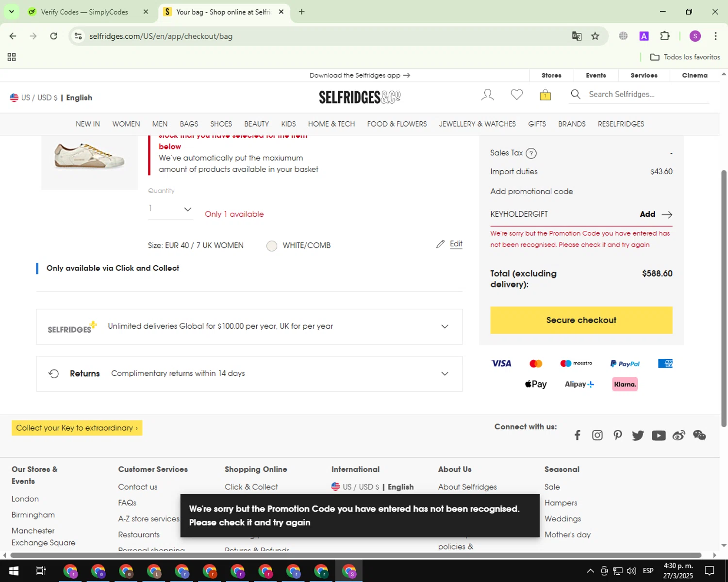Close the Your bag Selfridges tab
728x582 pixels.
281,12
